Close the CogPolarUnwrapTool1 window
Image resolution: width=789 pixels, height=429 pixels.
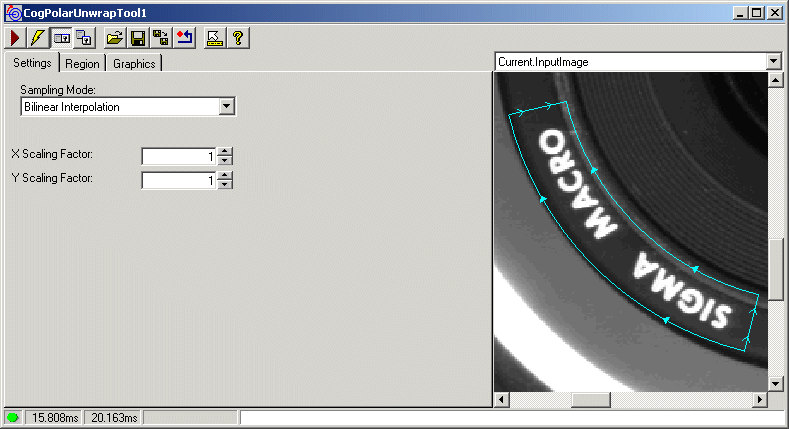click(774, 13)
